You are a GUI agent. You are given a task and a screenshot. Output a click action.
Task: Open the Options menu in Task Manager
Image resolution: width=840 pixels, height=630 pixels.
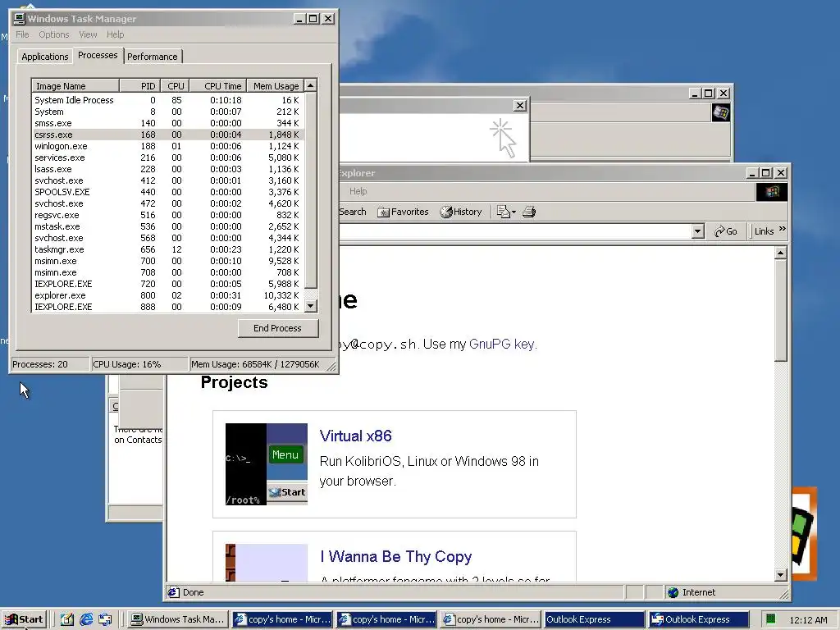click(x=53, y=34)
